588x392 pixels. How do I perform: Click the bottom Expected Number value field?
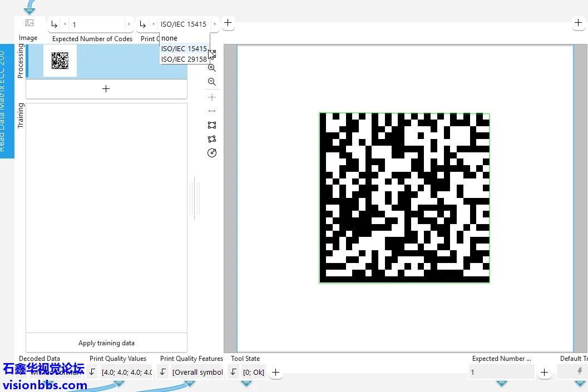501,372
